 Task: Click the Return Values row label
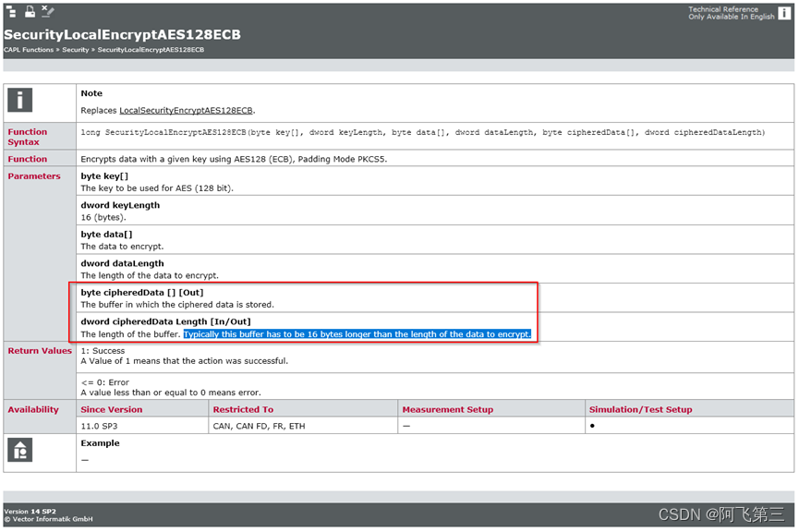[40, 351]
